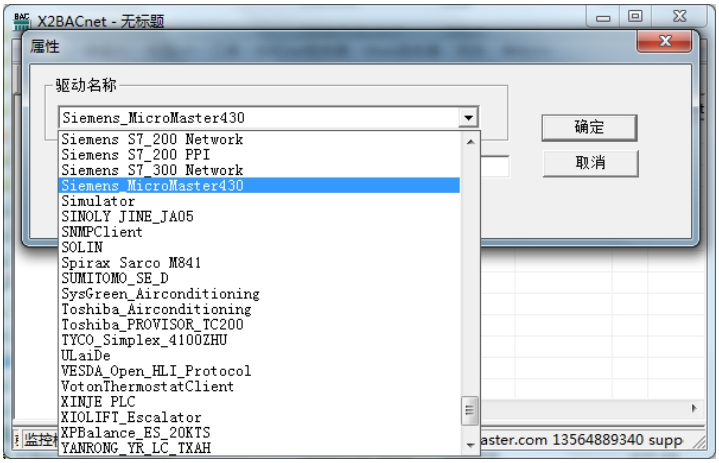Select YANRONG_YR_LC_TXAH driver
The width and height of the screenshot is (719, 463).
259,447
